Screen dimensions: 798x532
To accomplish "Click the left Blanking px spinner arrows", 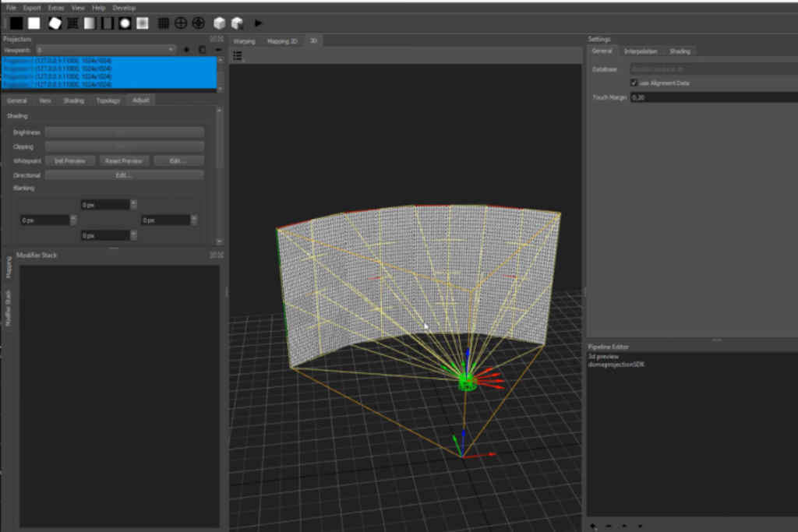I will point(72,220).
